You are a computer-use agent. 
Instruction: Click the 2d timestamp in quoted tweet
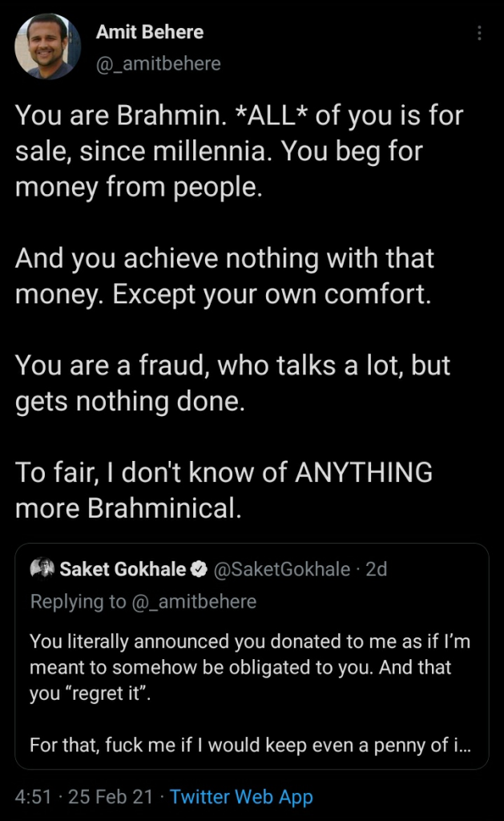click(376, 569)
